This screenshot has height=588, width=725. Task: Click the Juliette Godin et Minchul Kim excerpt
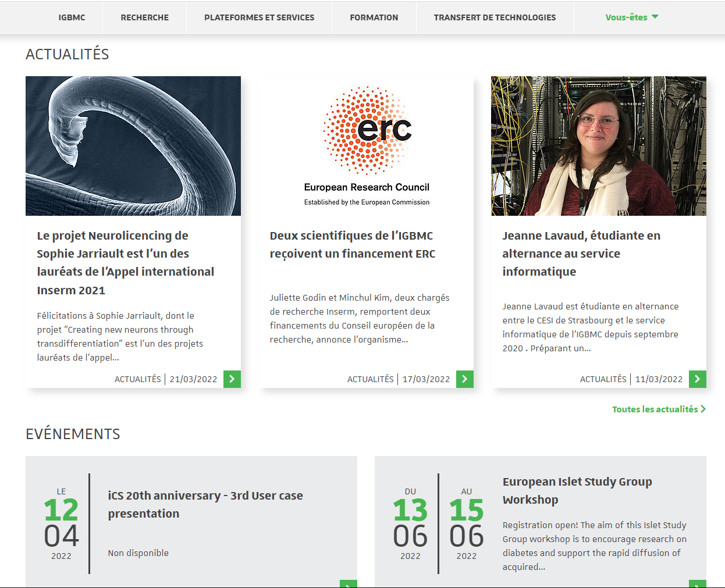point(360,319)
